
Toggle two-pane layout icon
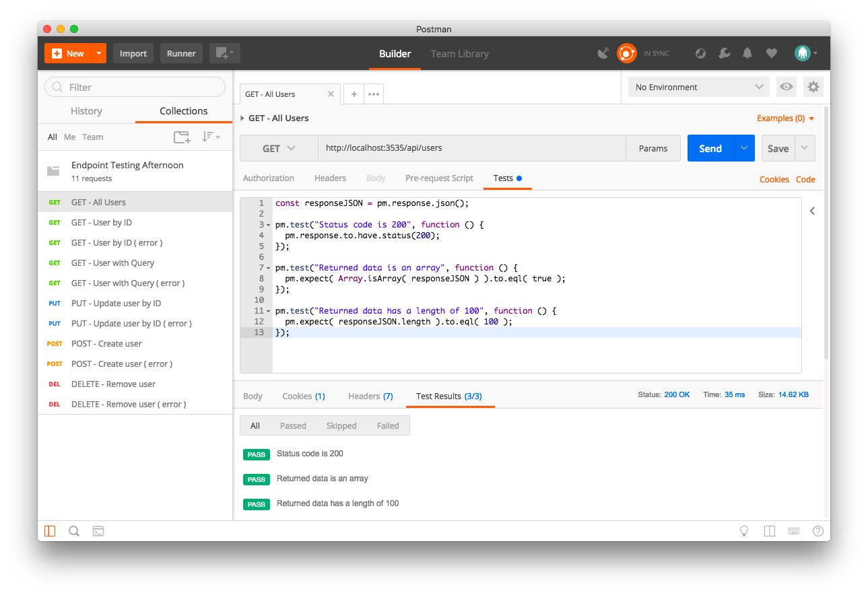pos(770,531)
